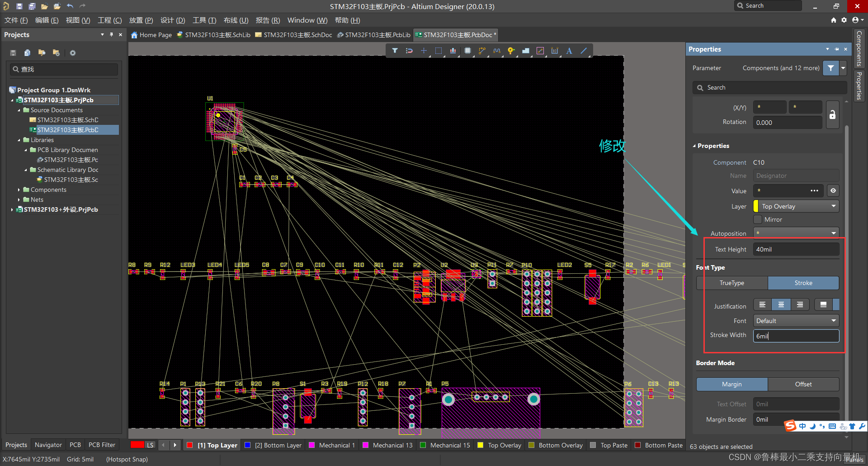The image size is (868, 466).
Task: Choose the place line tool
Action: coord(584,51)
